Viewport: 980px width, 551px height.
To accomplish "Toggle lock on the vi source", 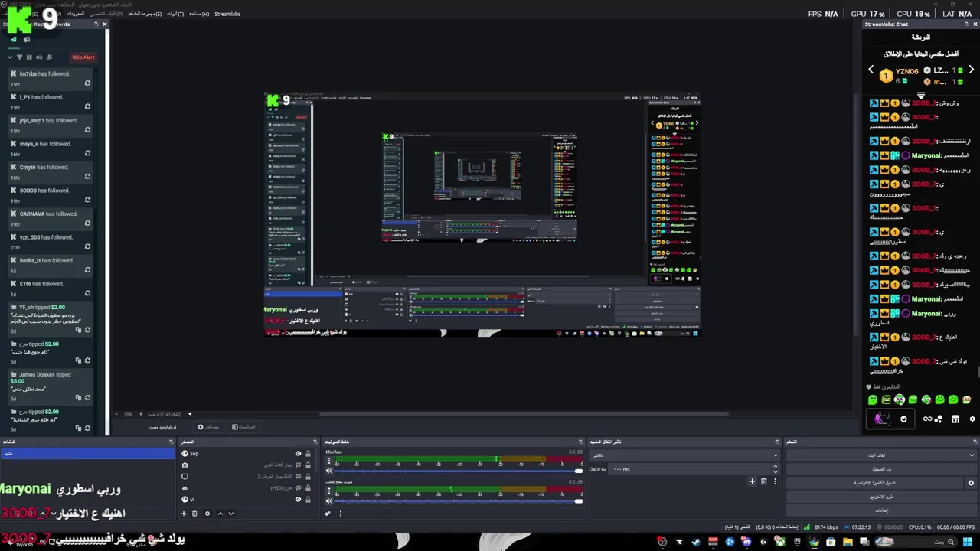I will pos(308,500).
